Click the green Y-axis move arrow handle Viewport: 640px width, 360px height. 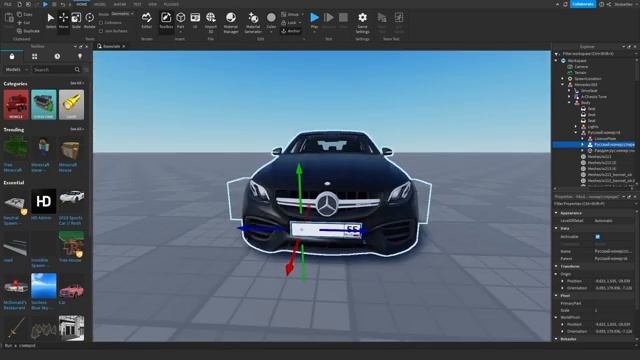[300, 168]
